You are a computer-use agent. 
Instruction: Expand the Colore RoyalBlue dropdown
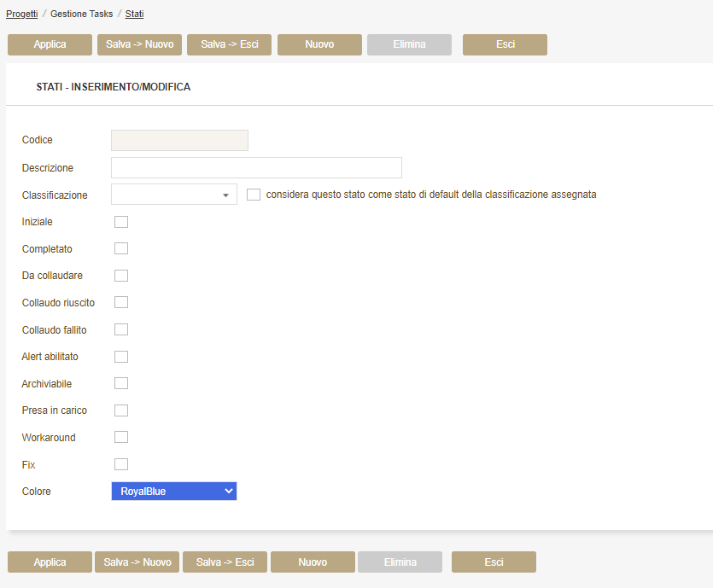point(174,492)
